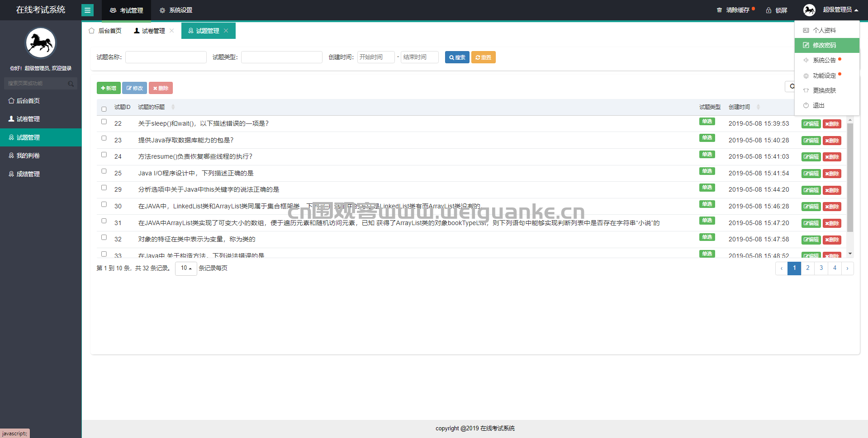Screen dimensions: 868x438
Task: Check the row 29 checkbox
Action: [x=104, y=188]
